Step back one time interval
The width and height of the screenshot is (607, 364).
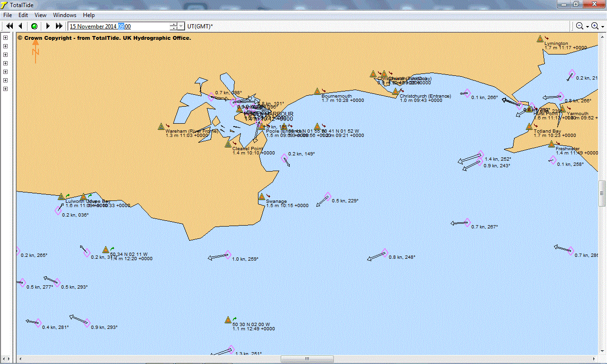pyautogui.click(x=20, y=26)
